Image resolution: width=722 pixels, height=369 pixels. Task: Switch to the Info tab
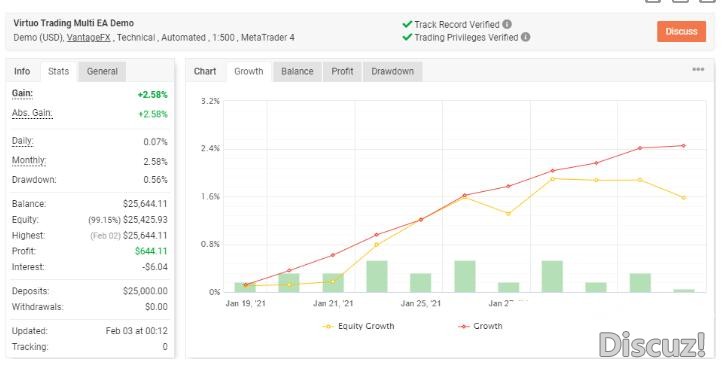coord(22,71)
